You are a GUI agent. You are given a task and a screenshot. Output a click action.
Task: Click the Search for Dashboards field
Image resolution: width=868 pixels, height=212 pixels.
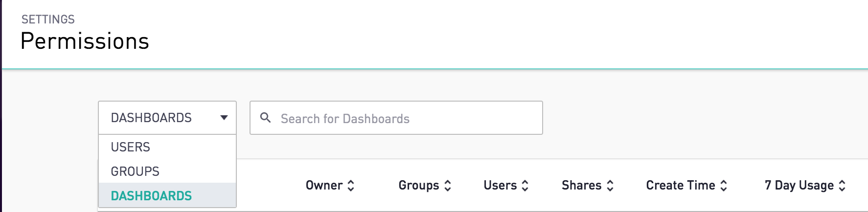coord(396,118)
